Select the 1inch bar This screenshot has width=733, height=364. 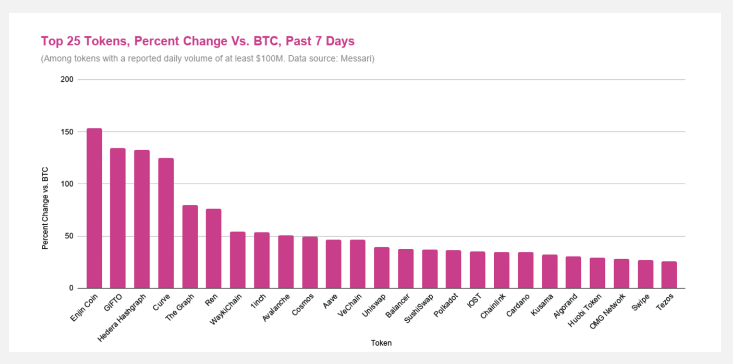click(x=262, y=260)
